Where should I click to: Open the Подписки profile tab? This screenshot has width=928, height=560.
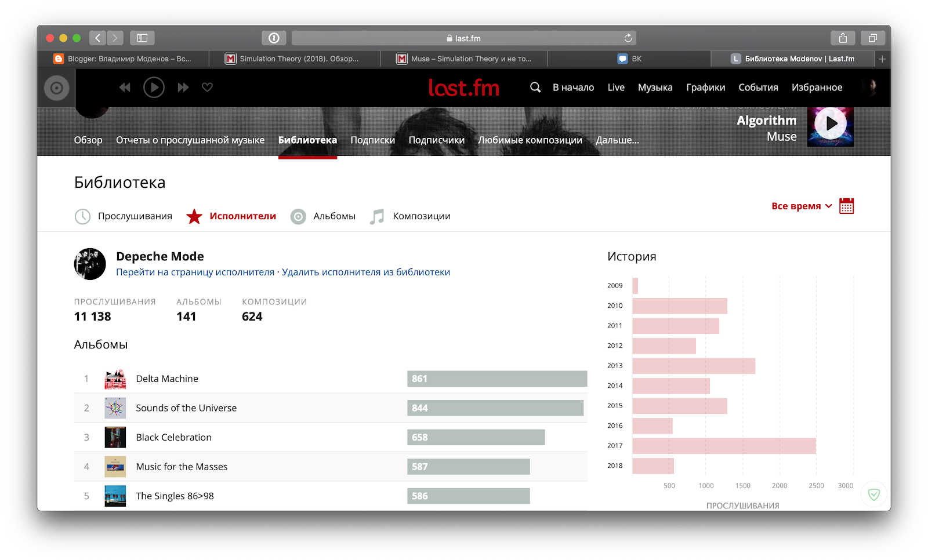[x=372, y=140]
